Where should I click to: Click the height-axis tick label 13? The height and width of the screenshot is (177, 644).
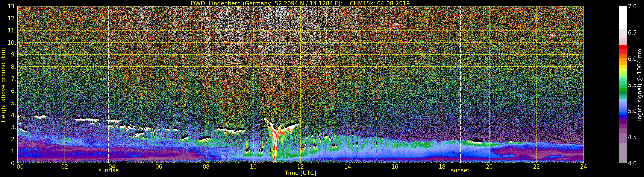click(12, 7)
